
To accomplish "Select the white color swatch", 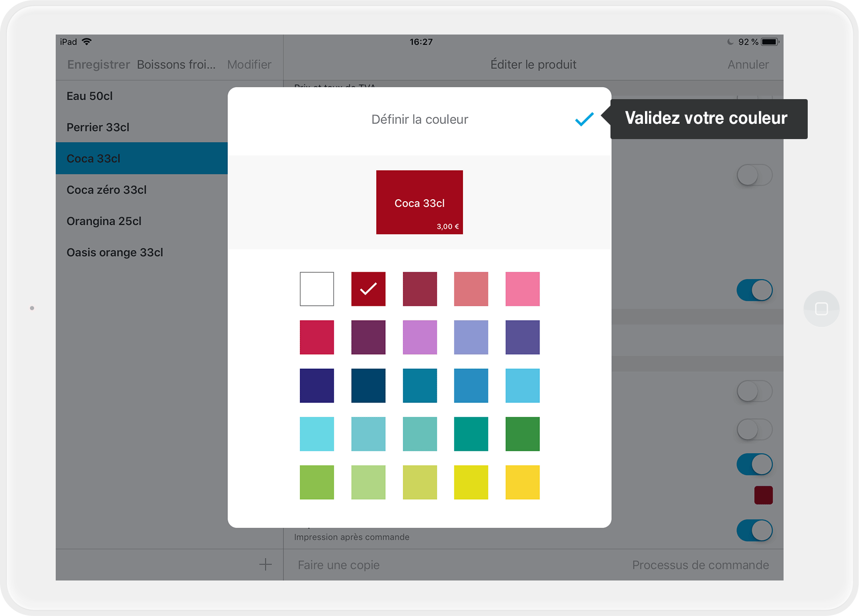I will [x=317, y=289].
